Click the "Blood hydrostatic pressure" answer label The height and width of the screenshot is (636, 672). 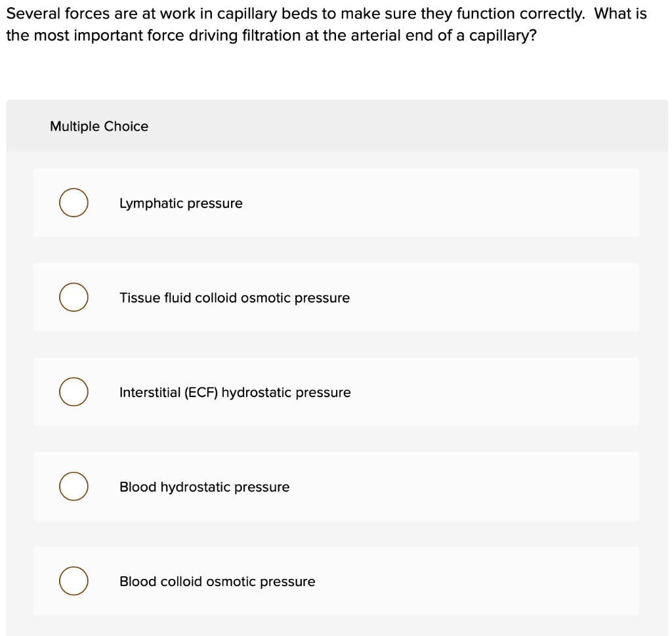click(x=204, y=487)
